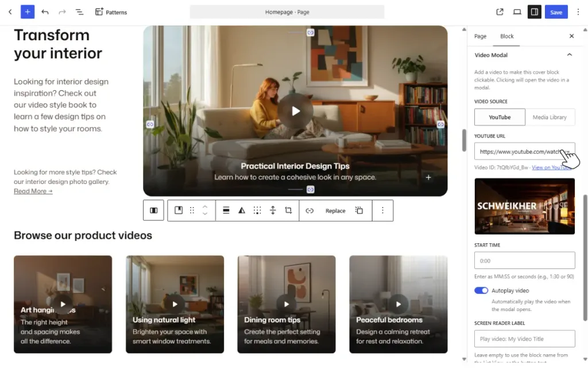Click the Schweikher House video thumbnail
588x368 pixels.
click(524, 206)
